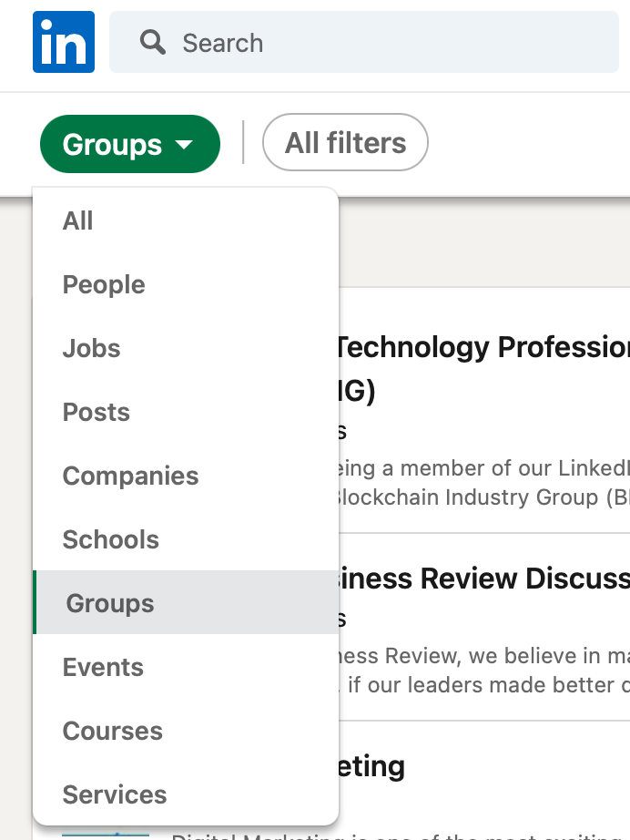Switch the filter to Posts
The width and height of the screenshot is (630, 840).
pos(97,412)
